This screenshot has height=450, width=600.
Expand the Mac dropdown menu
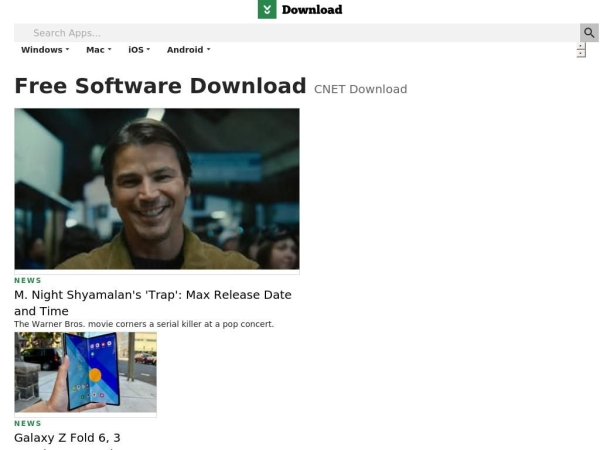(x=99, y=50)
